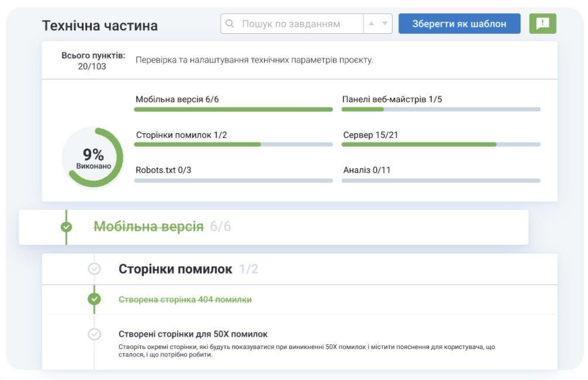Open "Сервер 15/21" progress label
Viewport: 588px width, 380px height.
[x=370, y=135]
